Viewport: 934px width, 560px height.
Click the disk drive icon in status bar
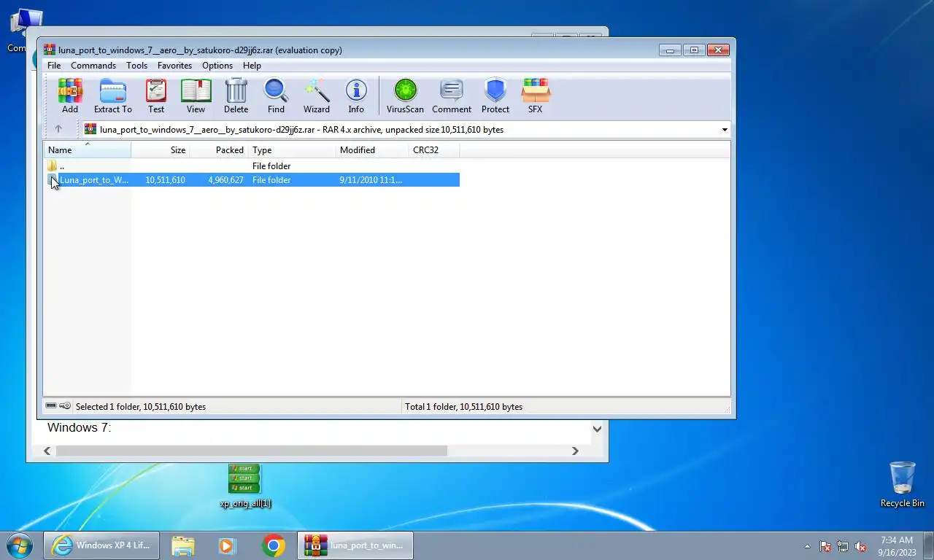point(51,406)
